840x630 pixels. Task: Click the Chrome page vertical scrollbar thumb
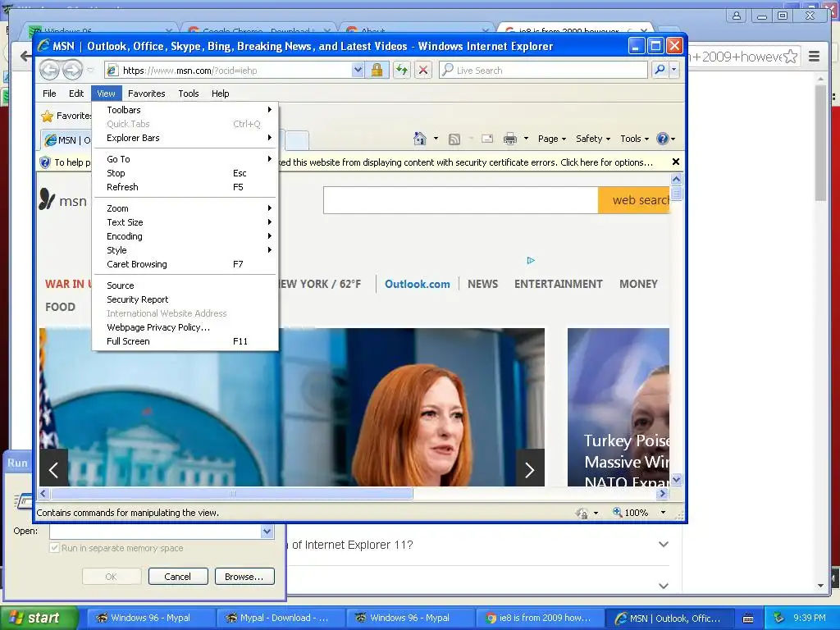(820, 143)
